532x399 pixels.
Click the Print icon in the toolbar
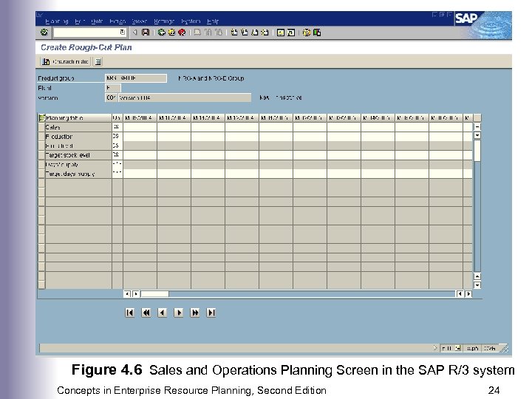[197, 33]
